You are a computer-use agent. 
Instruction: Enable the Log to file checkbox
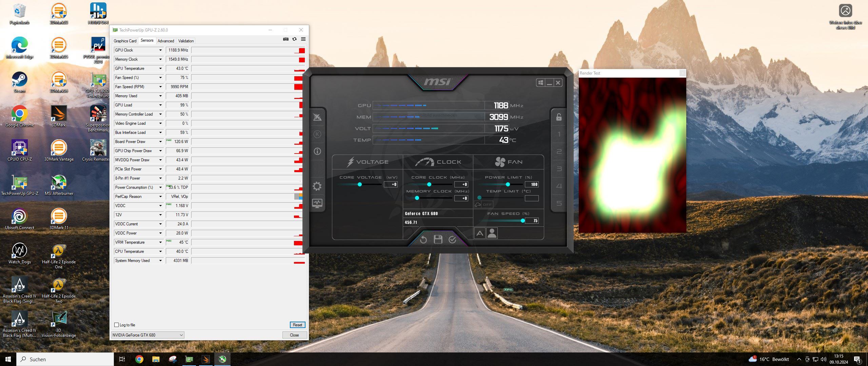point(117,325)
